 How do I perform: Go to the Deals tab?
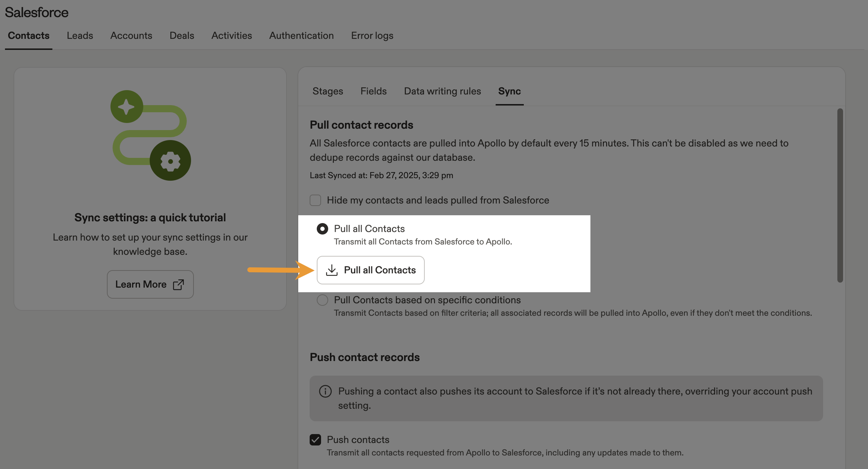coord(182,36)
